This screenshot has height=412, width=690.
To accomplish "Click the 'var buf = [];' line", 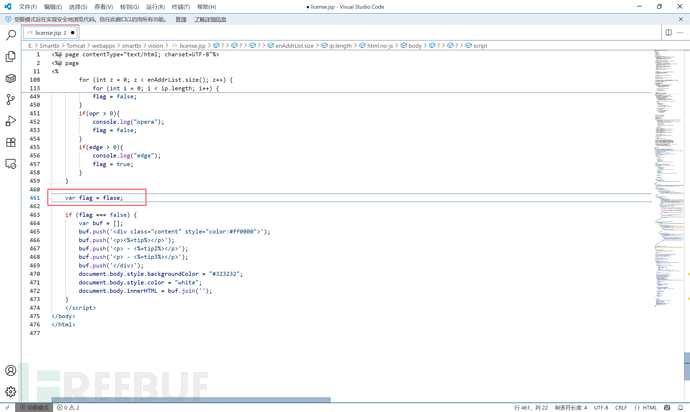I will (x=101, y=223).
